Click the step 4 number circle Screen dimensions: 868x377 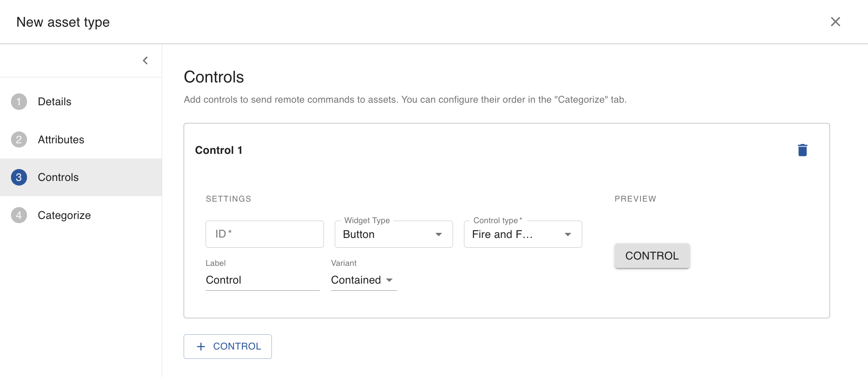pos(19,215)
